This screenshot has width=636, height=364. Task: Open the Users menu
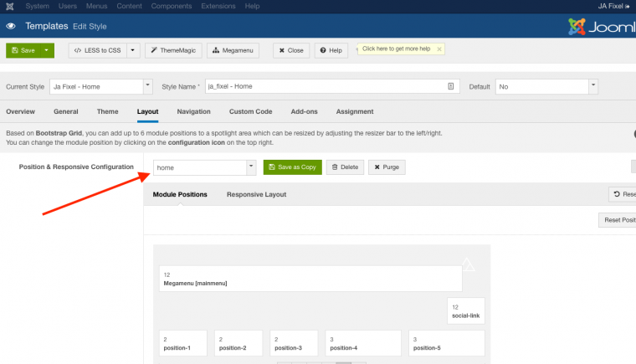[x=67, y=6]
